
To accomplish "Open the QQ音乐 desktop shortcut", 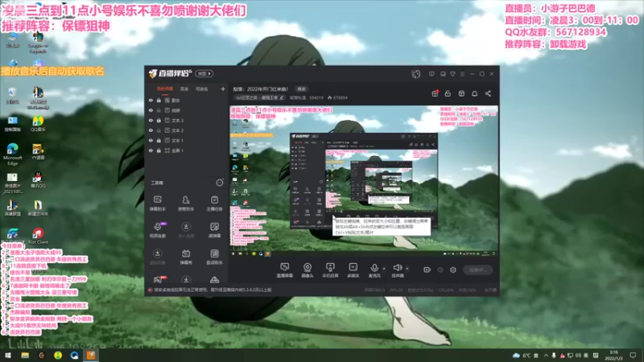I will pyautogui.click(x=38, y=124).
